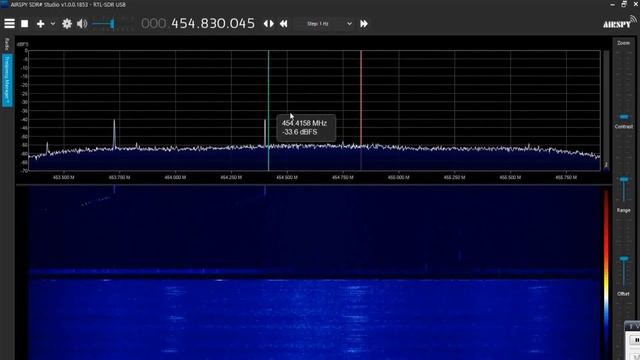Open the configuration gear icon
The width and height of the screenshot is (640, 360).
coord(67,24)
